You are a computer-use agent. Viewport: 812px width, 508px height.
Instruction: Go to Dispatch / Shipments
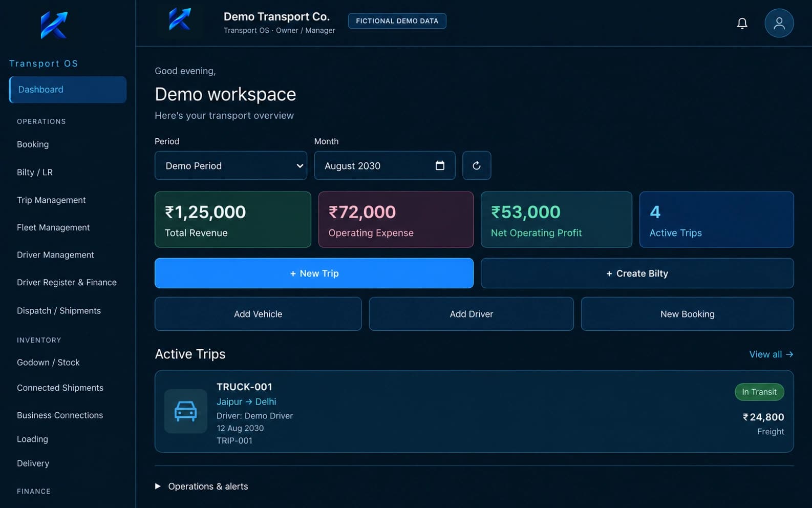pyautogui.click(x=59, y=311)
